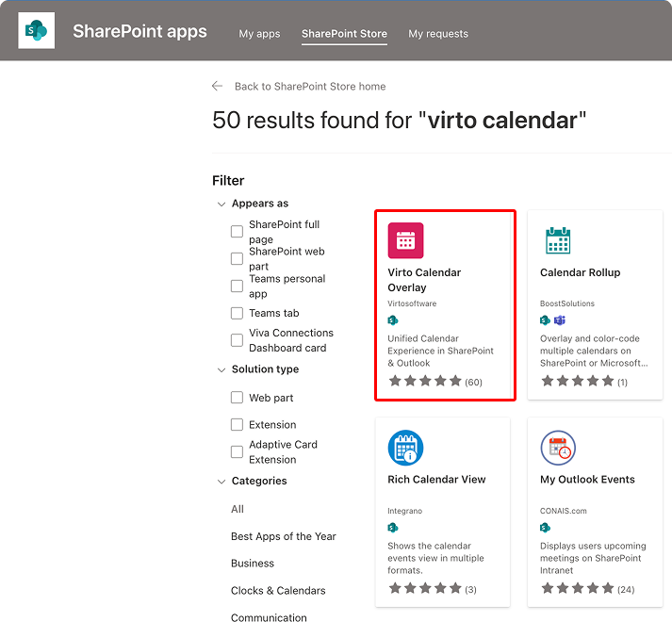Click the Filter heading
Viewport: 672px width, 622px height.
pos(228,180)
